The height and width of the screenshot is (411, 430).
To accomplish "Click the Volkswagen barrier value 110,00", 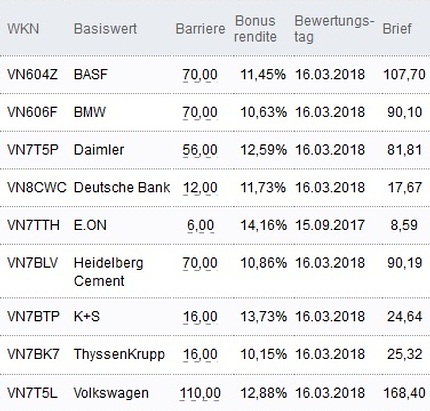I will 200,393.
